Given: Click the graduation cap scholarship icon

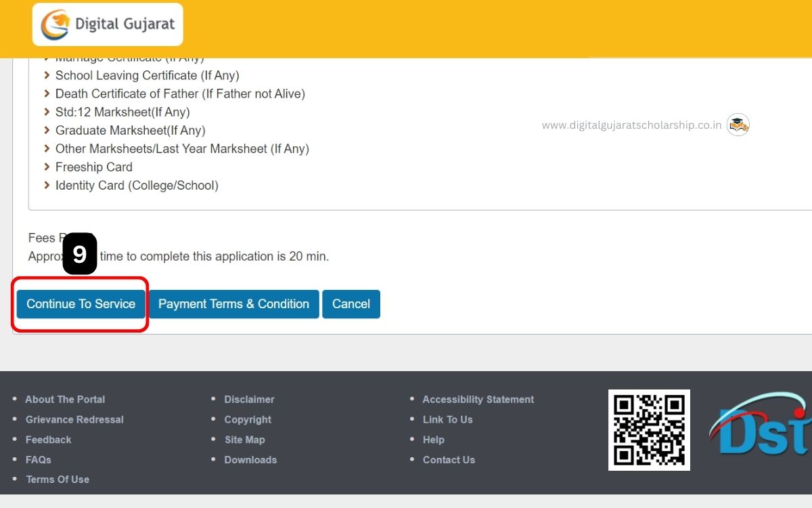Looking at the screenshot, I should [x=738, y=124].
